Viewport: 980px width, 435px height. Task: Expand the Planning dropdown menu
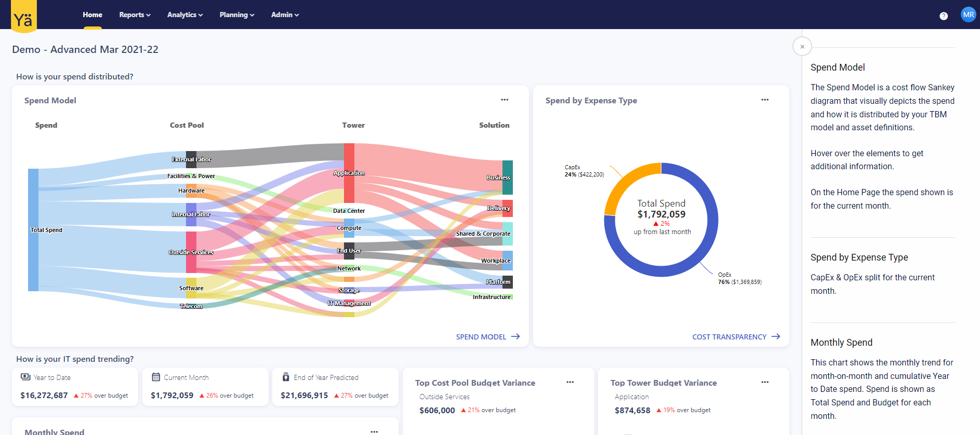pos(236,15)
